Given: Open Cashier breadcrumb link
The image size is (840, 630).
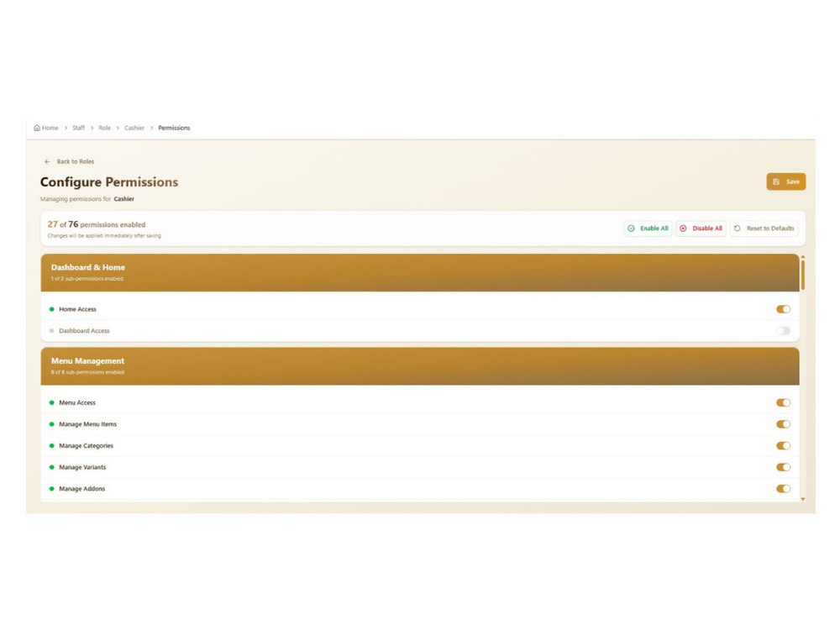Looking at the screenshot, I should pyautogui.click(x=134, y=128).
